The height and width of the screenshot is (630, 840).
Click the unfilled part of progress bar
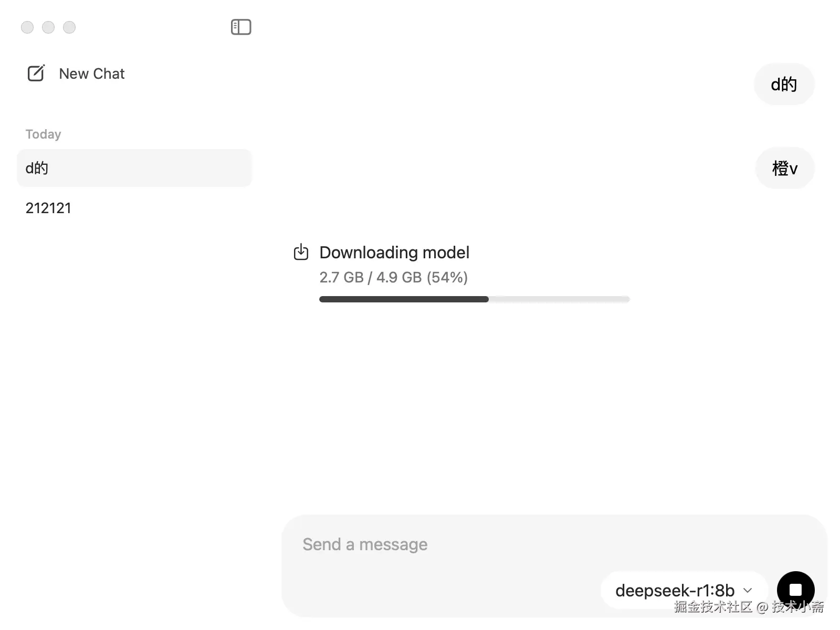pos(559,299)
